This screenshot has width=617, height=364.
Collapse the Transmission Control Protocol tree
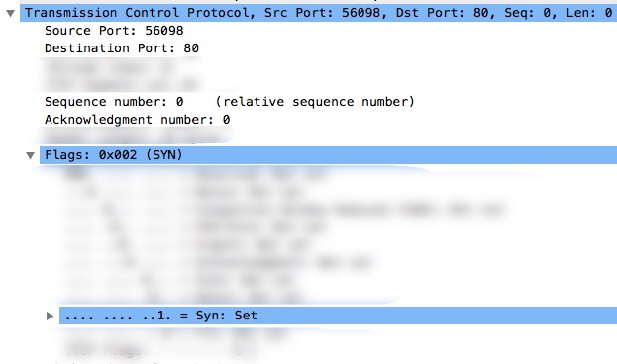(11, 14)
